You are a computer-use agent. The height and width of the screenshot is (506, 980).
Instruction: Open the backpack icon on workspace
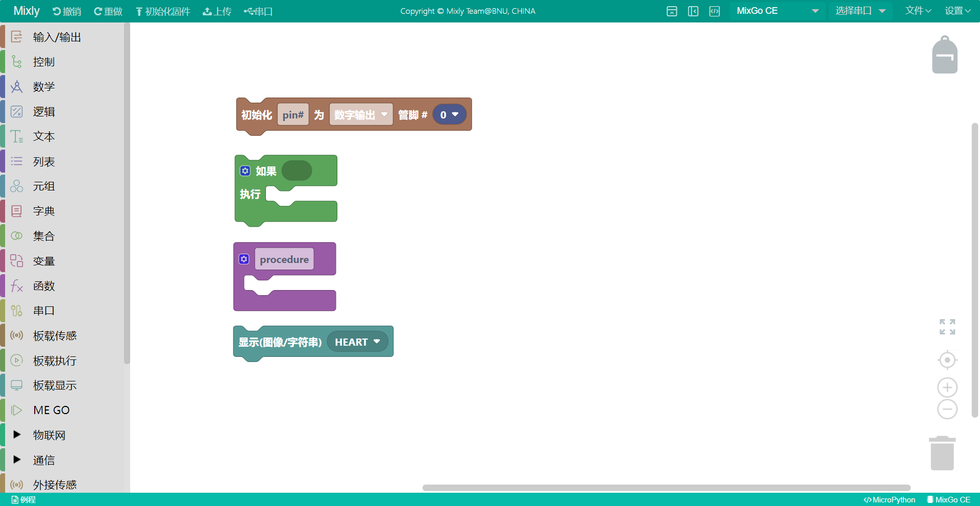coord(945,55)
